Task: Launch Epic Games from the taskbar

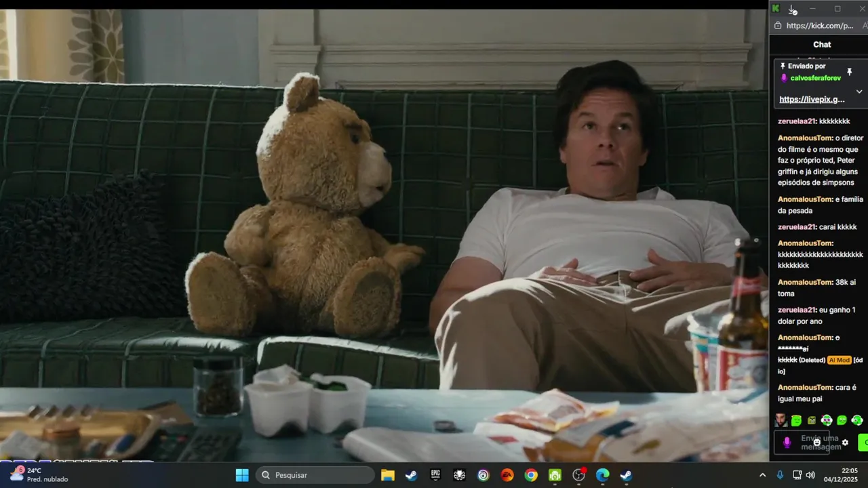Action: click(x=435, y=475)
